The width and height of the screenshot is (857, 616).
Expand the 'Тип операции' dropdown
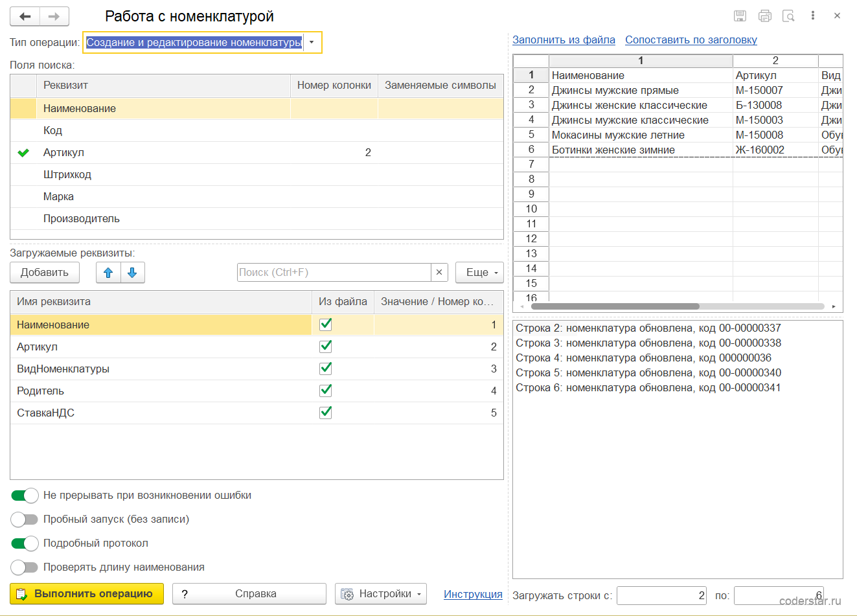pyautogui.click(x=312, y=43)
